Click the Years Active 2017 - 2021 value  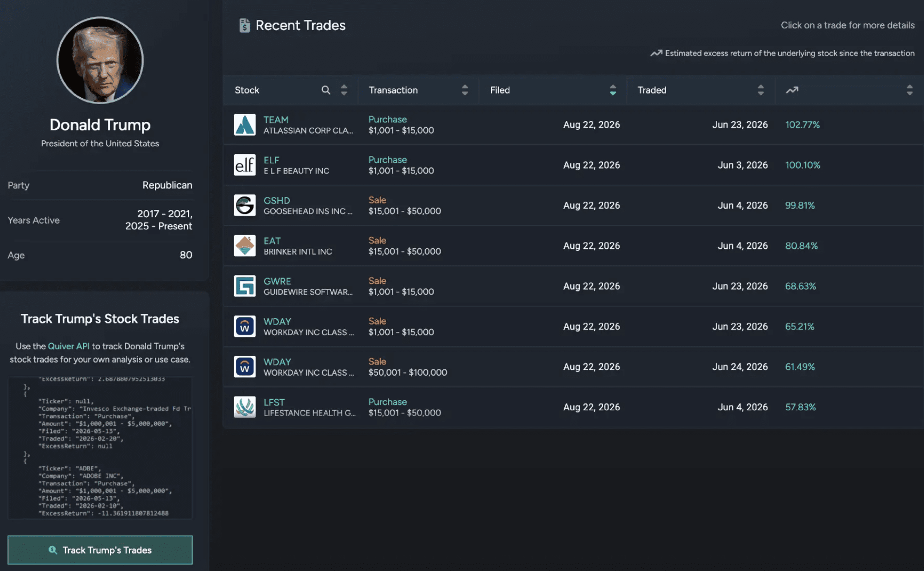point(159,220)
